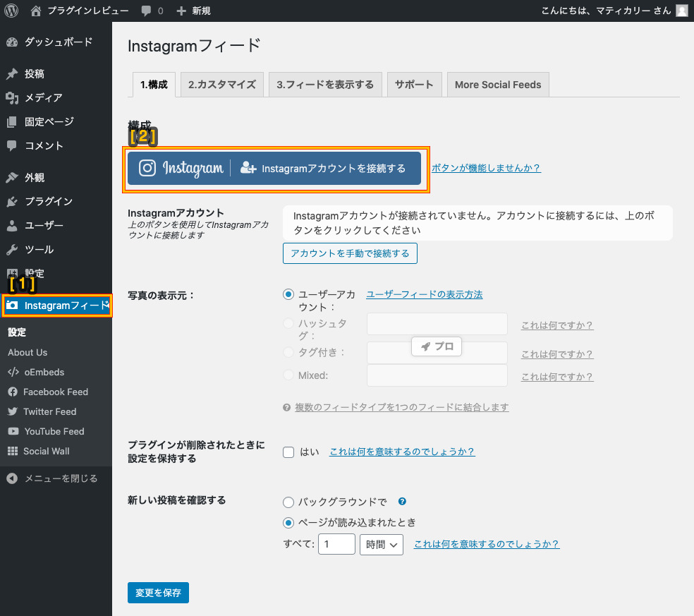Switch to More Social Feeds tab

(498, 85)
